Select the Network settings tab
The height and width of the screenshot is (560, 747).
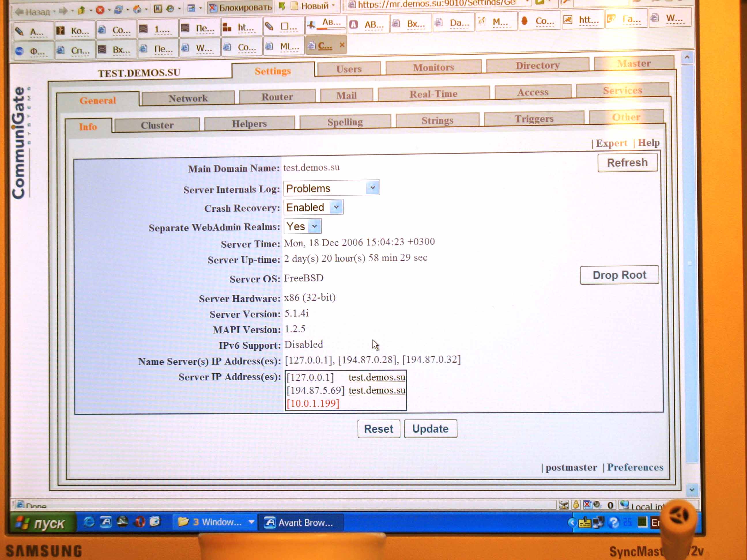point(188,98)
